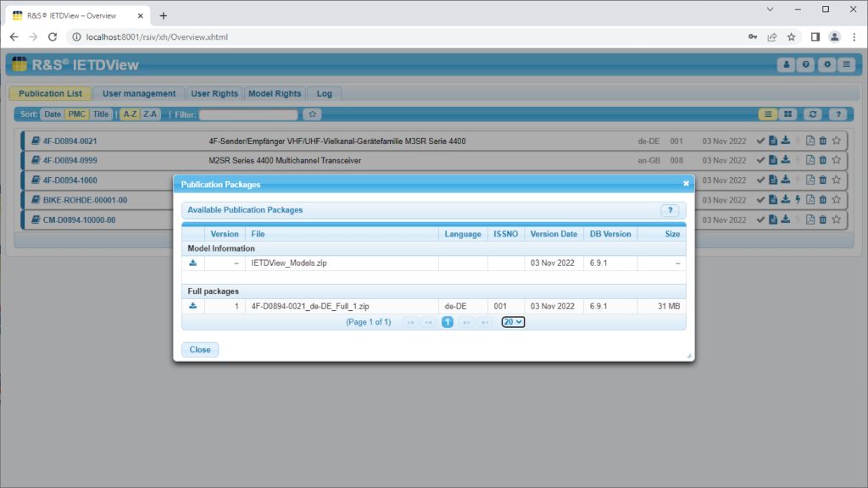Click download packages icon for 4F-D0894-0021

click(786, 141)
